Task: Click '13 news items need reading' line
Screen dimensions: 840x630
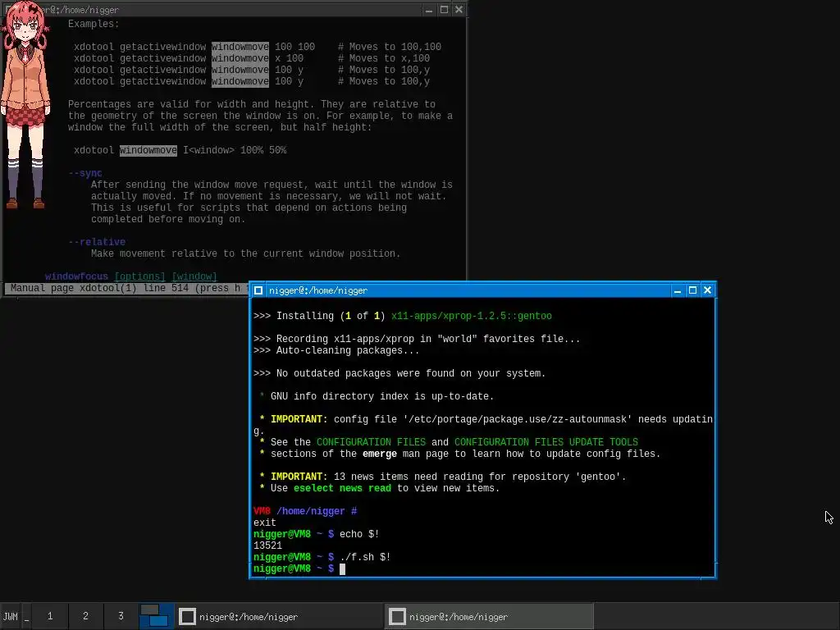Action: (442, 477)
